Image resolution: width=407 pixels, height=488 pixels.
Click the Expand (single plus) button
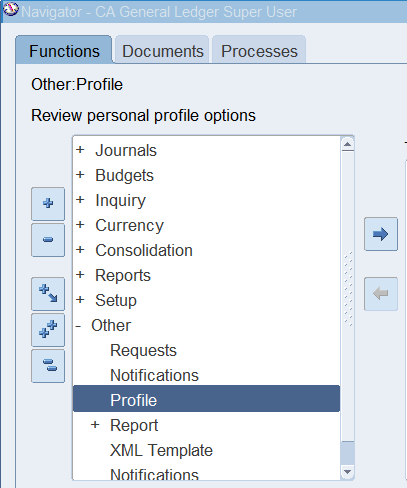pos(48,204)
